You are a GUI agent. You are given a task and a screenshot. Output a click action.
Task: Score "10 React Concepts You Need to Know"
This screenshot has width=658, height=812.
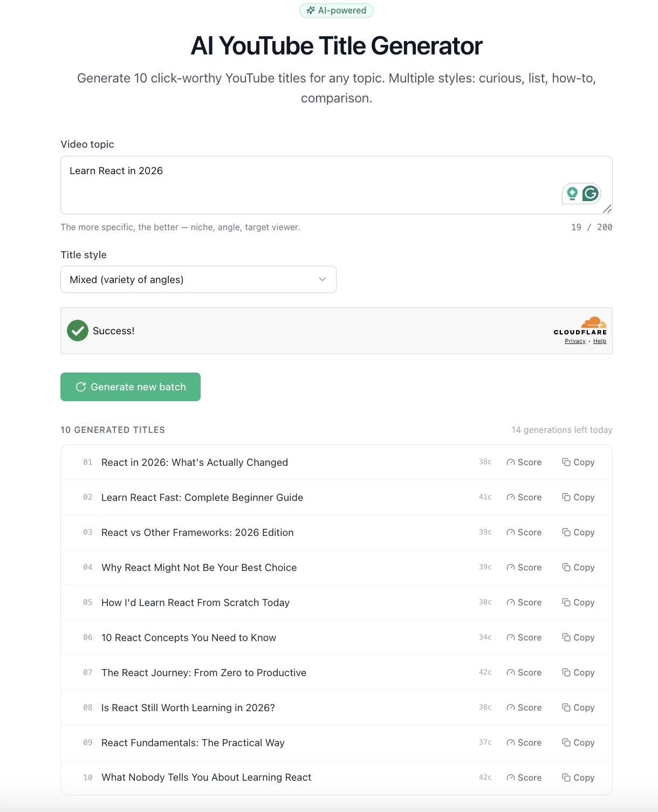(524, 637)
